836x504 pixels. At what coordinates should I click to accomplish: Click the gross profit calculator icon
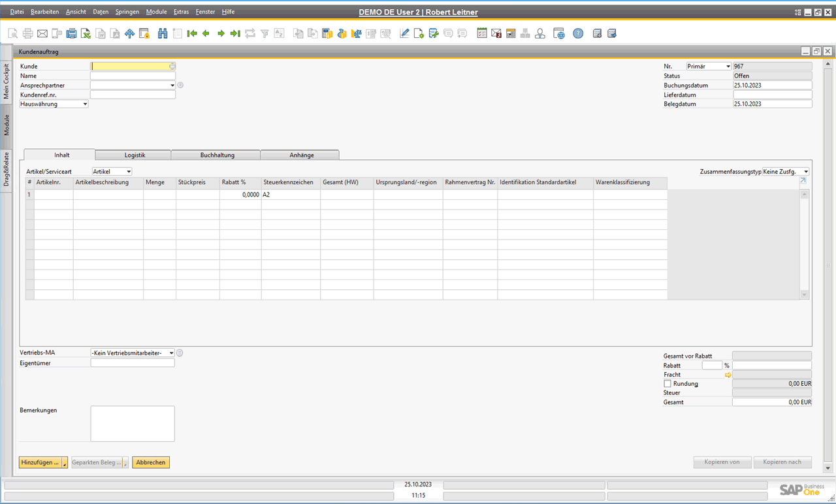pyautogui.click(x=327, y=33)
